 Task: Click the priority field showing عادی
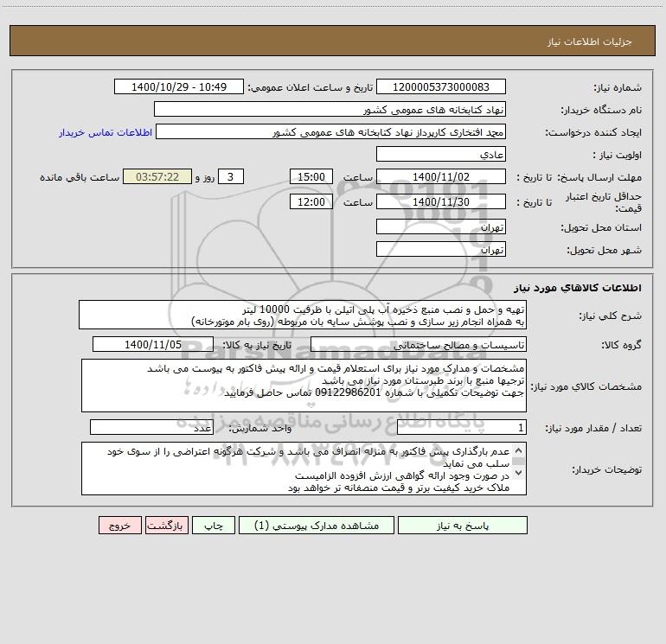441,154
